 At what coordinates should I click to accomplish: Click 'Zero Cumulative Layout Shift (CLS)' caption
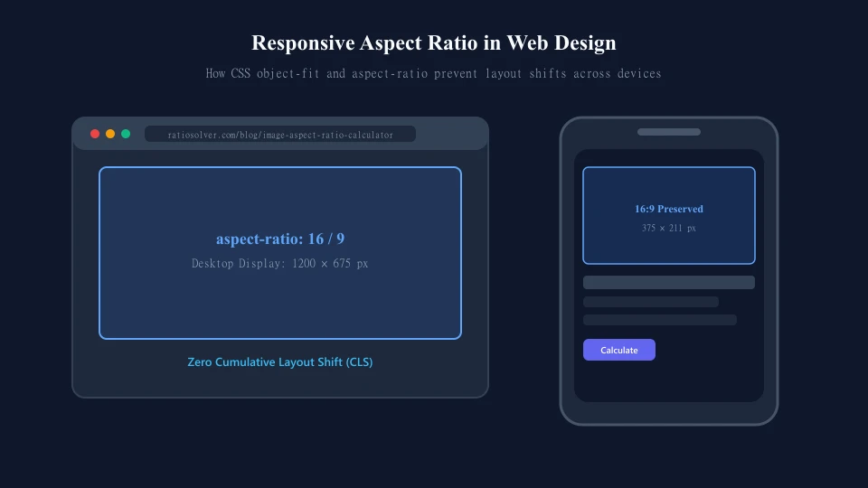pyautogui.click(x=280, y=361)
